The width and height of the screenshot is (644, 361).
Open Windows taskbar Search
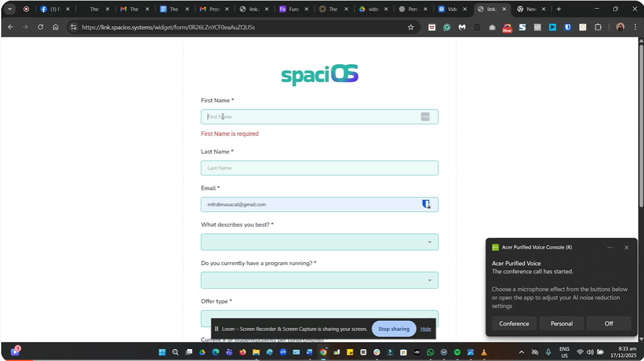click(x=176, y=352)
